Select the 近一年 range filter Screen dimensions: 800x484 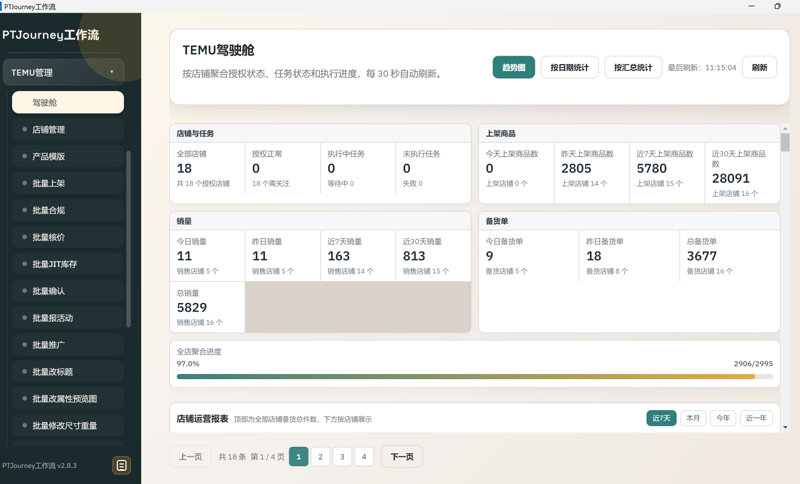pyautogui.click(x=756, y=418)
